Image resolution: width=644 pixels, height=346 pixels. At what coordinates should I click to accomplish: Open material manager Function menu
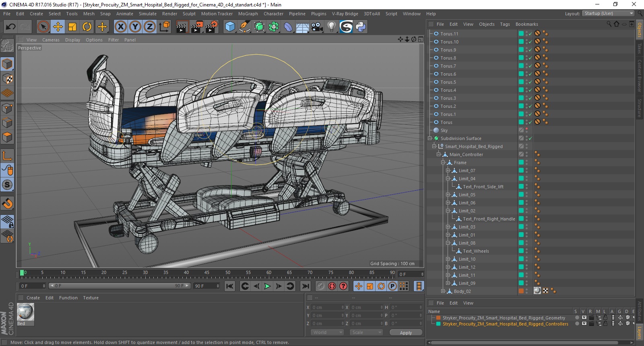tap(68, 298)
